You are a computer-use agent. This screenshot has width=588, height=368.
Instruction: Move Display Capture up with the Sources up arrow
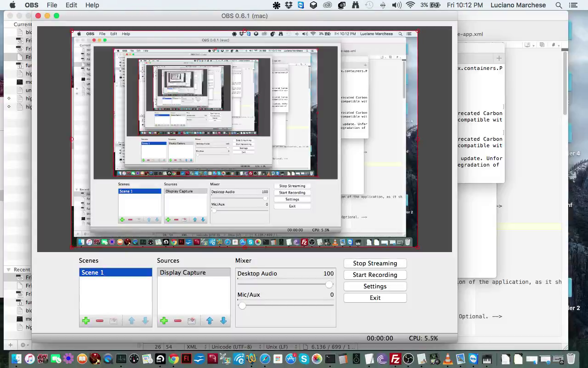pos(210,321)
